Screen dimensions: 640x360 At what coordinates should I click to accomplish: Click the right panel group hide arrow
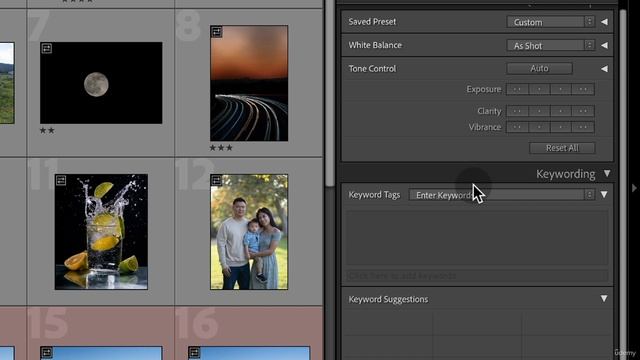tap(634, 188)
